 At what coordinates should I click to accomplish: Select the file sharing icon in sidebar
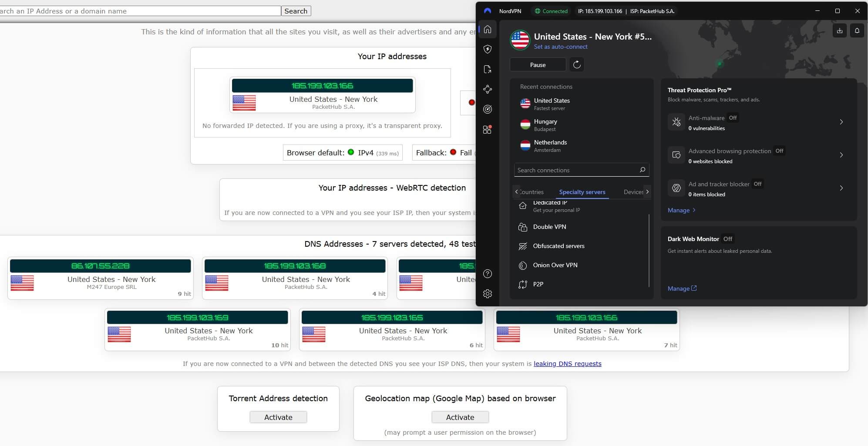(x=488, y=69)
